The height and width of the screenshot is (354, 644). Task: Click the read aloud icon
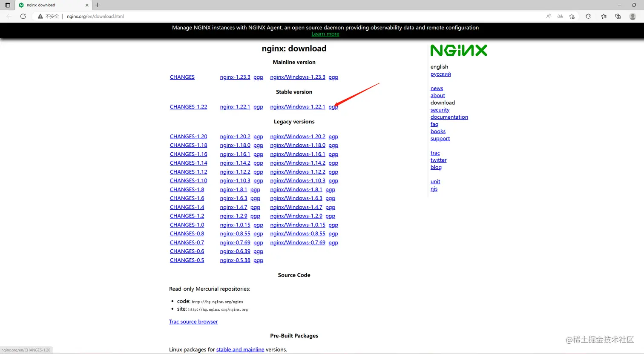tap(549, 16)
